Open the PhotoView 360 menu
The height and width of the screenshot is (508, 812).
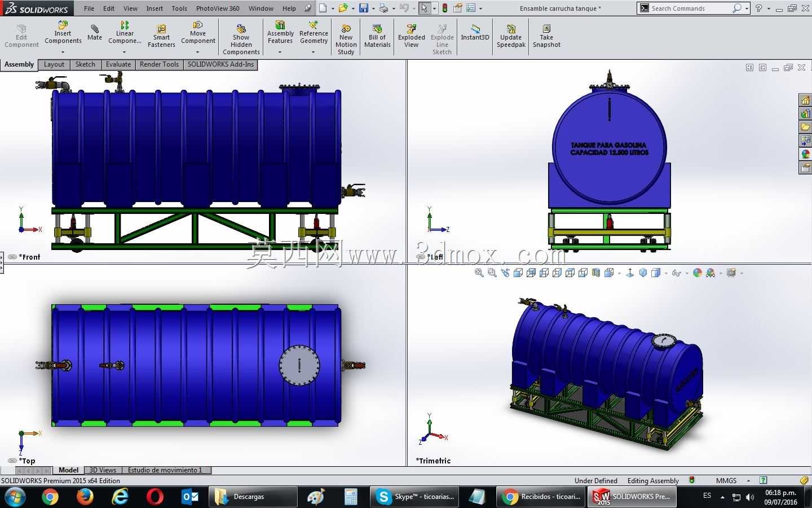[x=218, y=8]
